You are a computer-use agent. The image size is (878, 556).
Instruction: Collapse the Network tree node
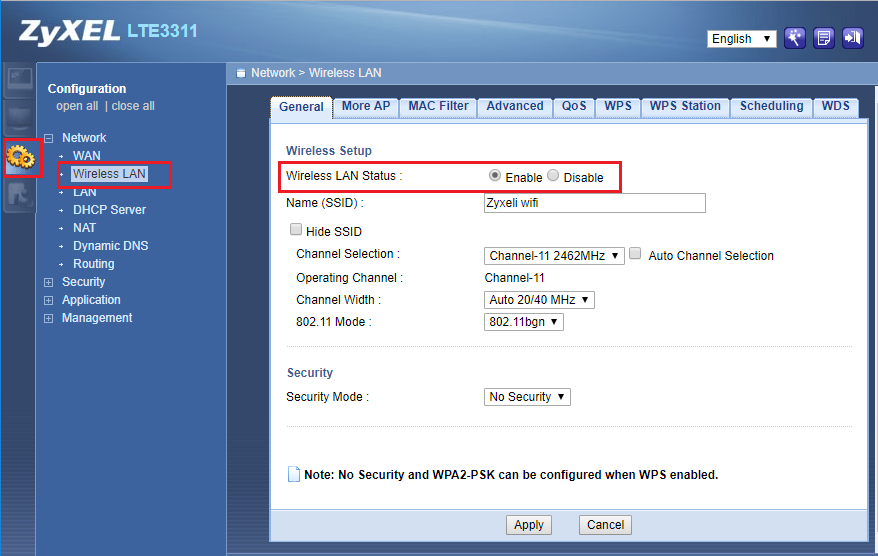point(49,138)
